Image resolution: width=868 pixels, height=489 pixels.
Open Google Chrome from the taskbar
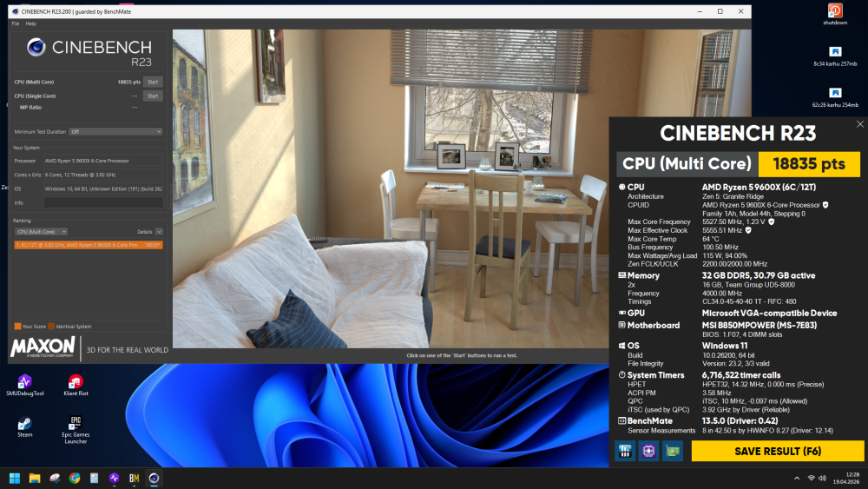click(x=75, y=478)
